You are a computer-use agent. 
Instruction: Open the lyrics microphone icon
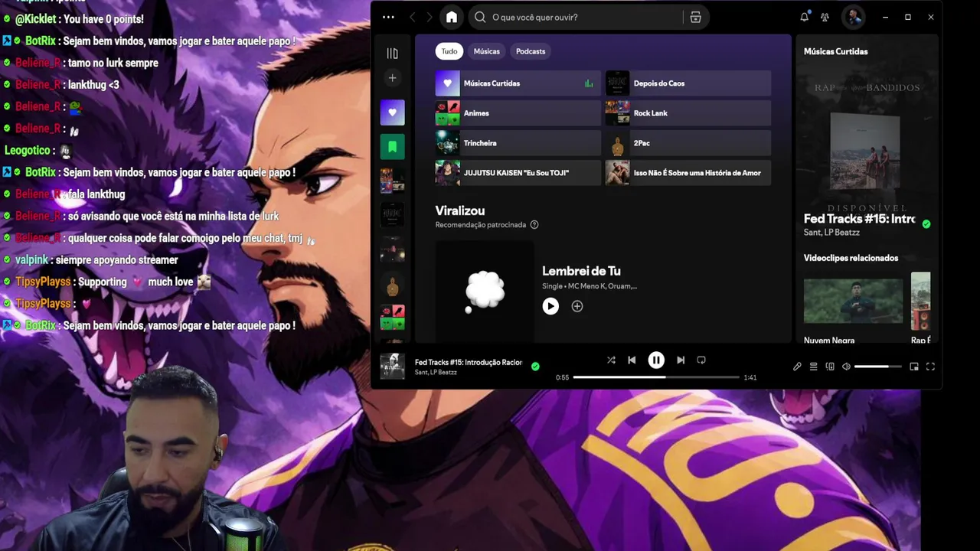(797, 367)
